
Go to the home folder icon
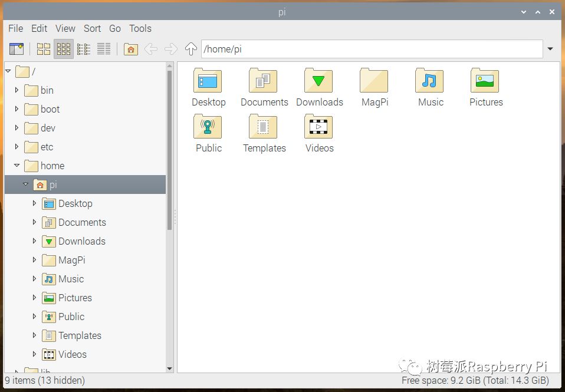point(131,49)
